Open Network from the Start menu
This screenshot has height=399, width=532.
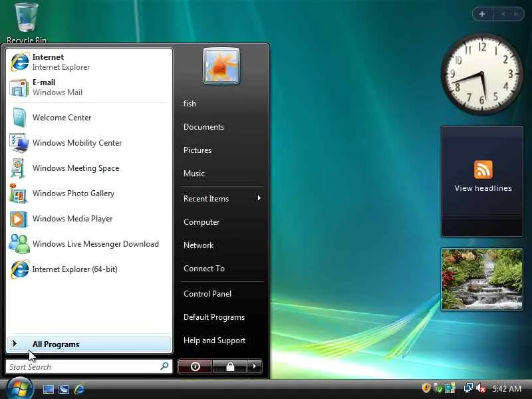coord(198,245)
